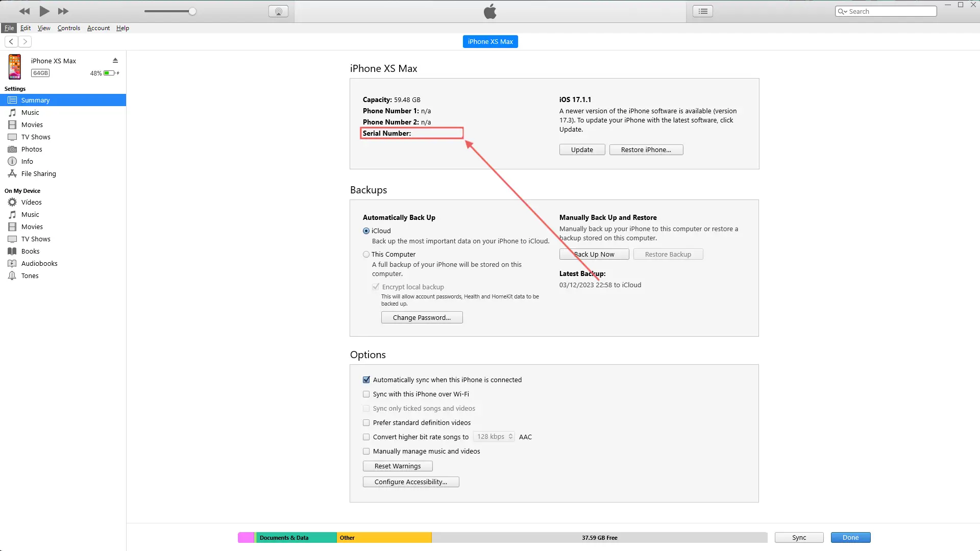Adjust the volume slider knob

[192, 11]
